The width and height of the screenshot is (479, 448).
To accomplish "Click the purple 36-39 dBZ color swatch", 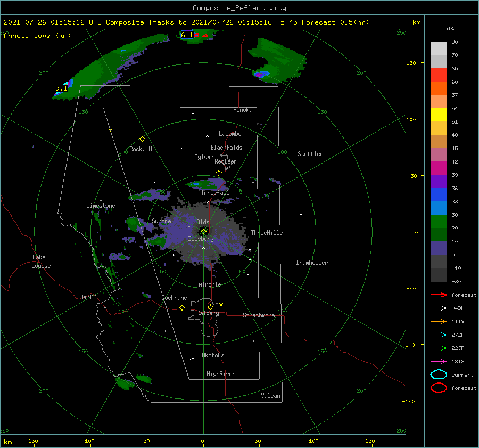I will point(439,182).
